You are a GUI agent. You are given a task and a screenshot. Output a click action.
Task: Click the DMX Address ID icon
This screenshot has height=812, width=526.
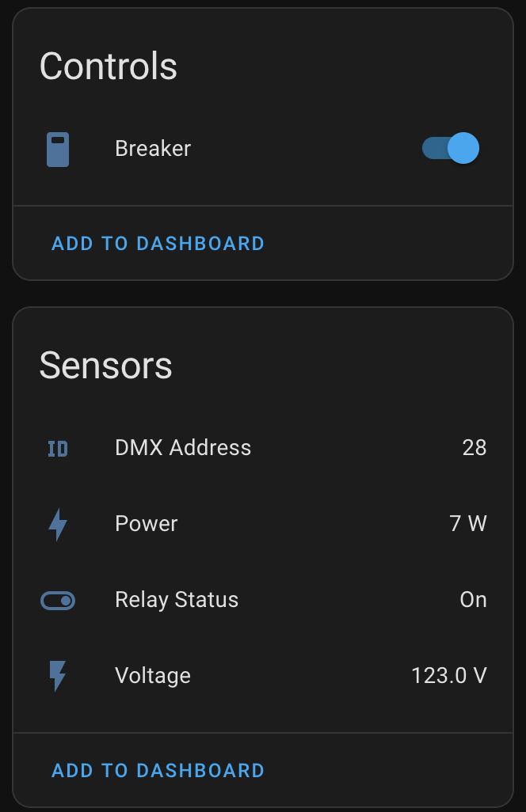tap(57, 448)
